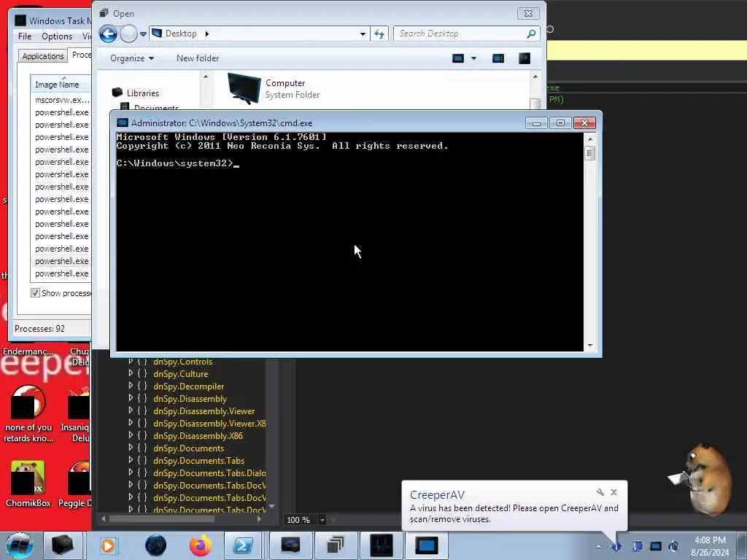Select the ChomikBox desktop icon
Image resolution: width=747 pixels, height=560 pixels.
(x=28, y=483)
